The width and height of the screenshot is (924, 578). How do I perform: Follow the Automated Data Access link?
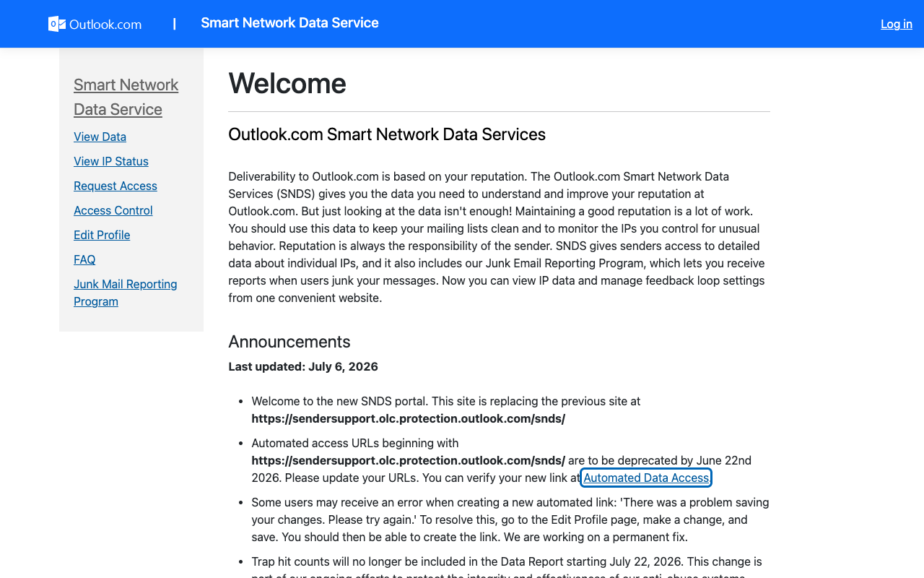pyautogui.click(x=646, y=478)
